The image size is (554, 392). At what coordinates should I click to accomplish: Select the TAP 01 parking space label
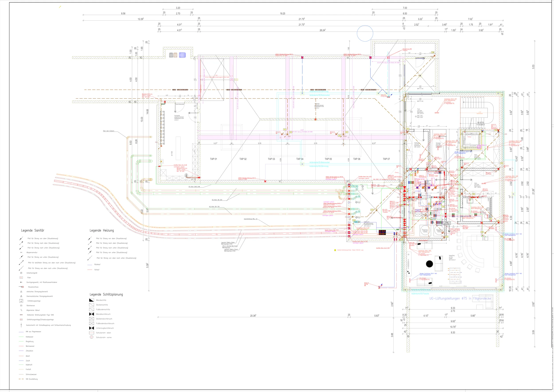point(213,159)
